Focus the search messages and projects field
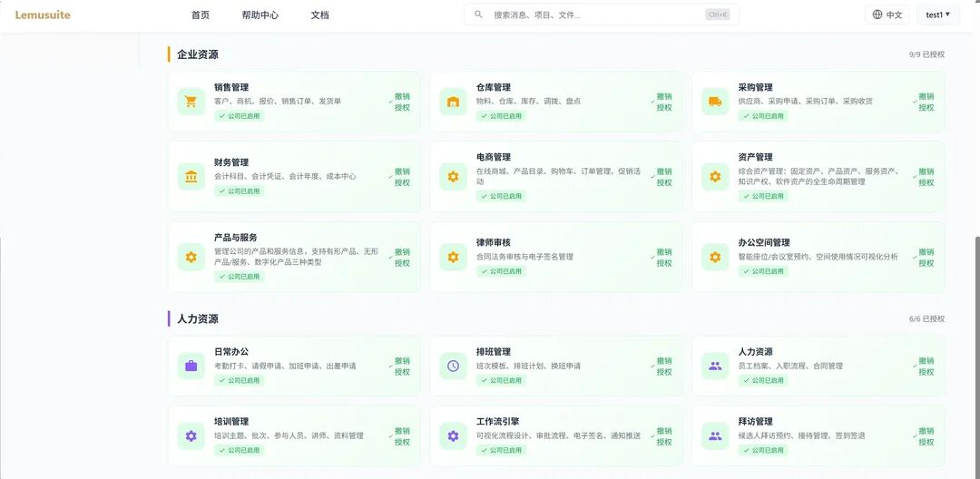Image resolution: width=980 pixels, height=479 pixels. tap(602, 15)
